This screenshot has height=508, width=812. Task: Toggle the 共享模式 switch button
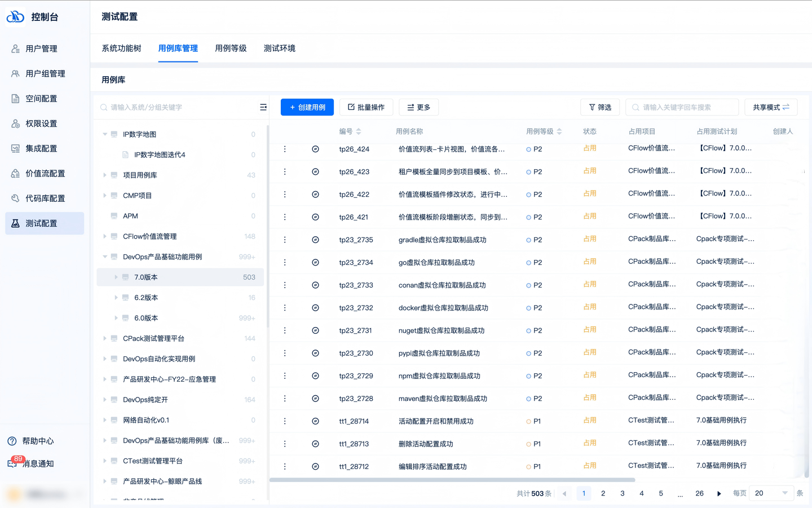(x=771, y=107)
